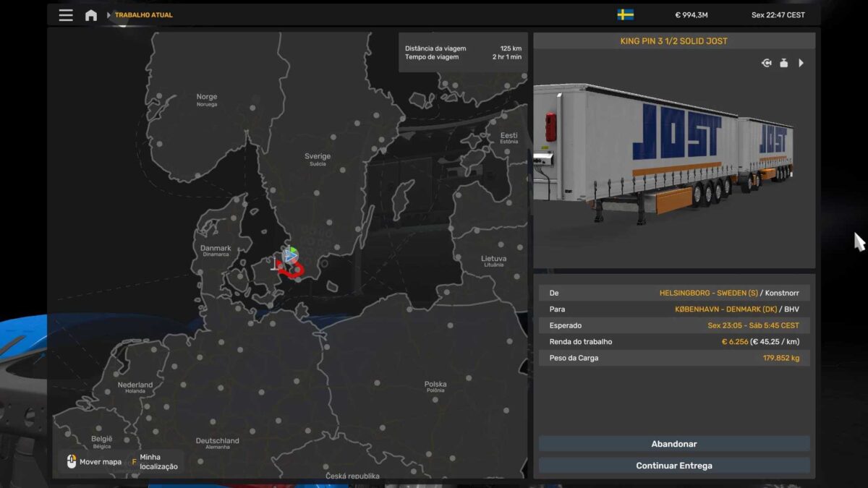Open the hamburger main menu

pos(66,15)
